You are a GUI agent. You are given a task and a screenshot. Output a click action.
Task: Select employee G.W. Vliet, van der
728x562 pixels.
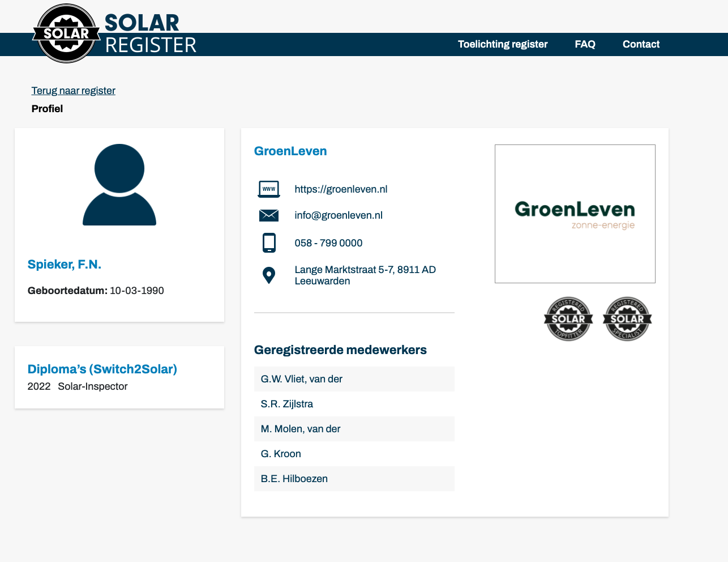click(354, 379)
